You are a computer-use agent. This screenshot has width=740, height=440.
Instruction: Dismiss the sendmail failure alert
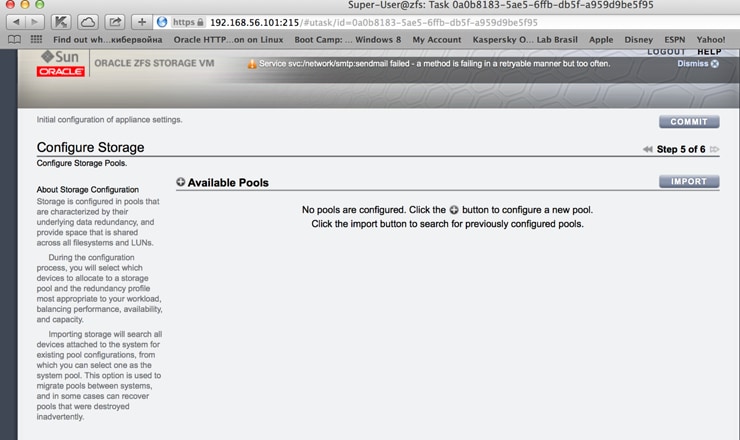pos(698,64)
